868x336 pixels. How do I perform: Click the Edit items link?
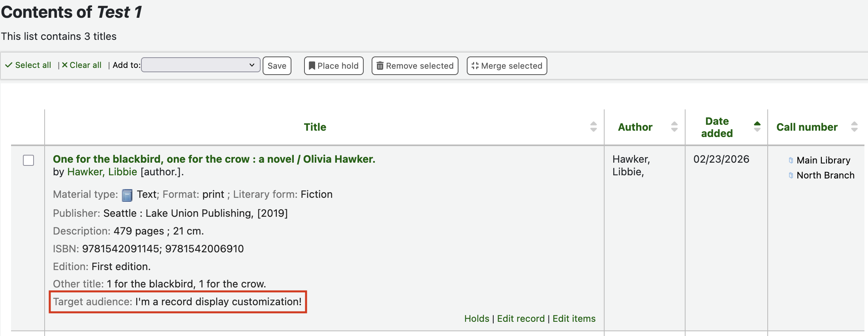tap(574, 319)
